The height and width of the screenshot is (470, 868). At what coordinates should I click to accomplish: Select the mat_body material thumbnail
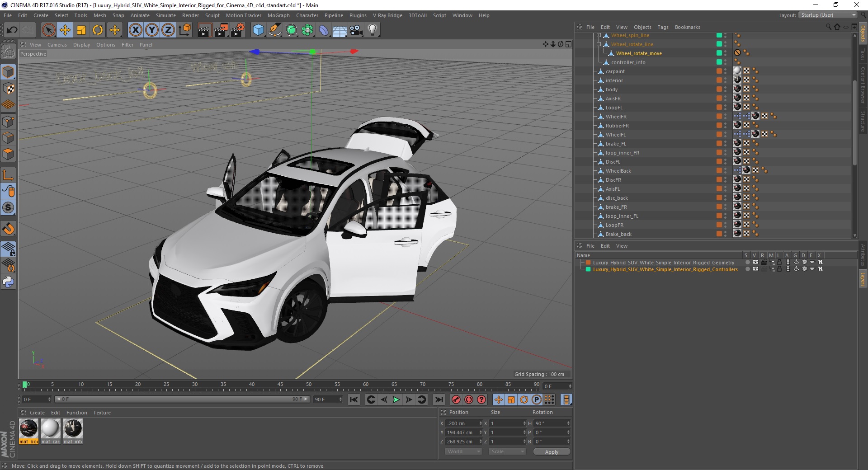click(28, 432)
